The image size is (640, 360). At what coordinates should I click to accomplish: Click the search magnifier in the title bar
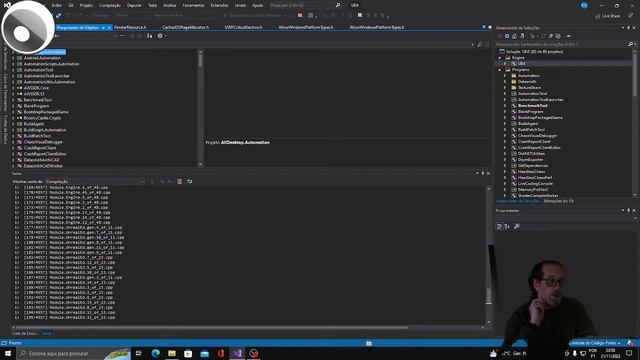pyautogui.click(x=338, y=5)
